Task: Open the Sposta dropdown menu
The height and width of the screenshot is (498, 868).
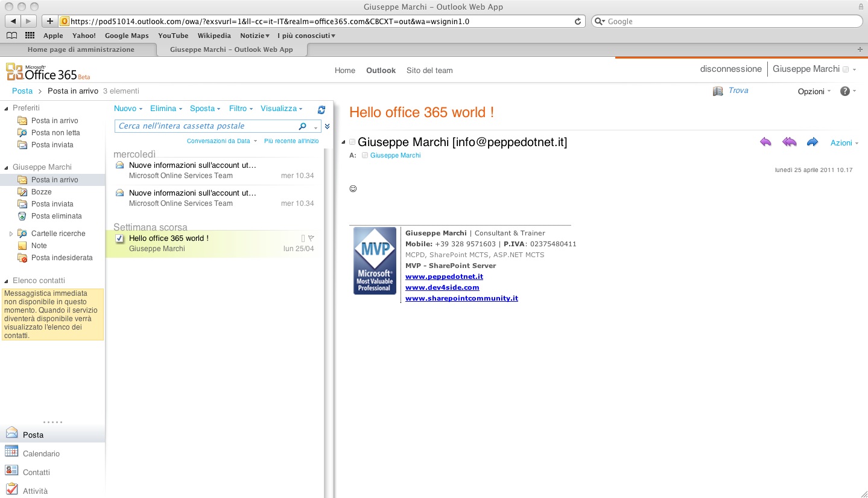Action: 205,109
